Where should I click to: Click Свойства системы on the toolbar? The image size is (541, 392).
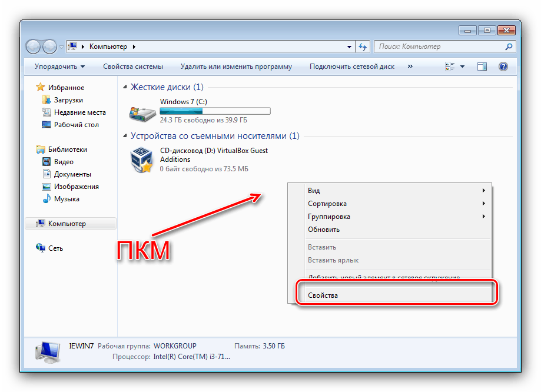[134, 67]
